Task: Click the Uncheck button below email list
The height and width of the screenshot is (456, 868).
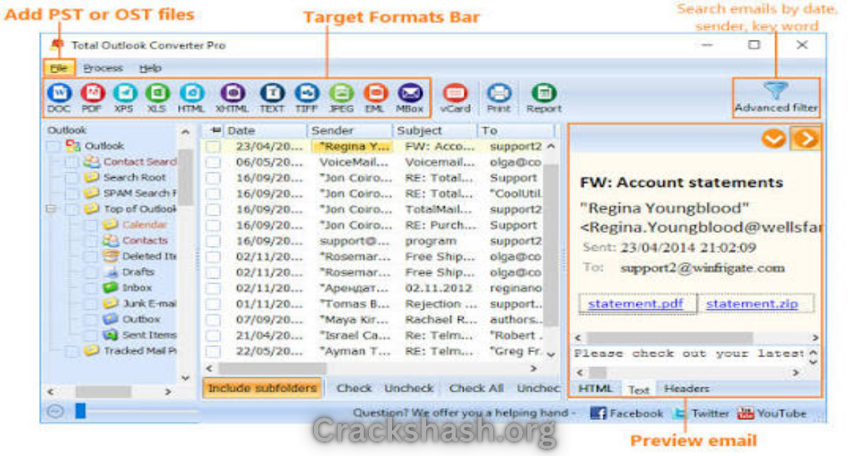Action: click(409, 388)
